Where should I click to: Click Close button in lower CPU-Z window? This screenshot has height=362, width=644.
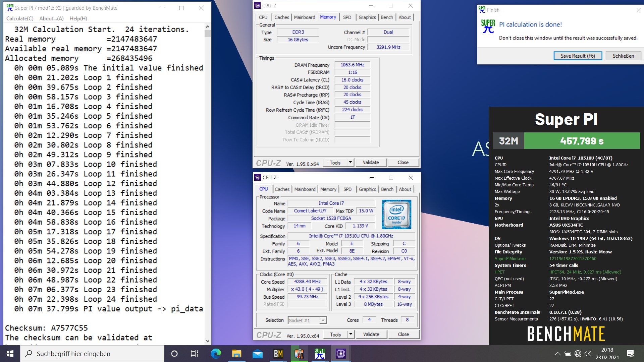[x=404, y=335]
